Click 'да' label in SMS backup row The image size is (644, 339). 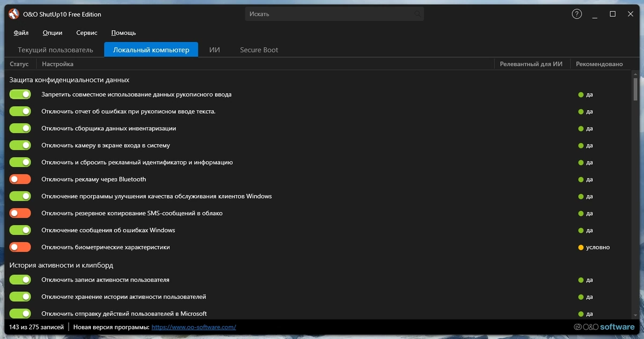click(x=589, y=213)
